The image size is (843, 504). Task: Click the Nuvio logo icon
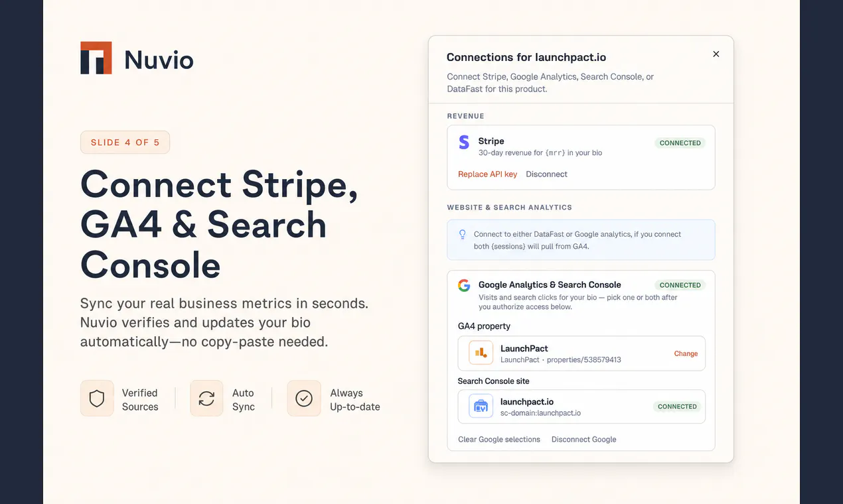[96, 58]
